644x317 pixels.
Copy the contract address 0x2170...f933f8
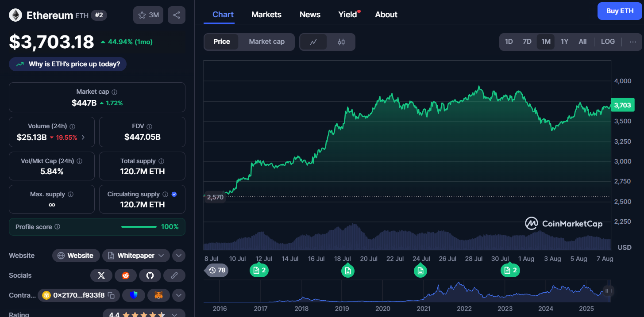pos(112,295)
